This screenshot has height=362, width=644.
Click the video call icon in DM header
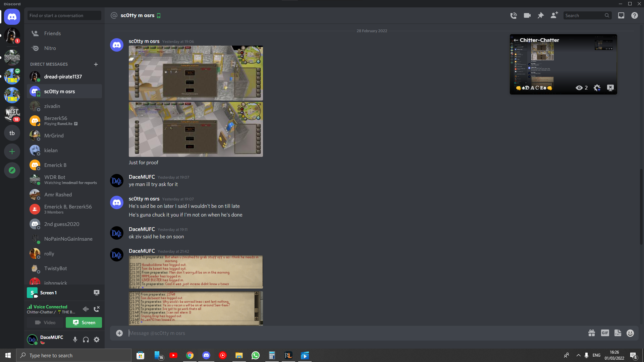point(527,15)
